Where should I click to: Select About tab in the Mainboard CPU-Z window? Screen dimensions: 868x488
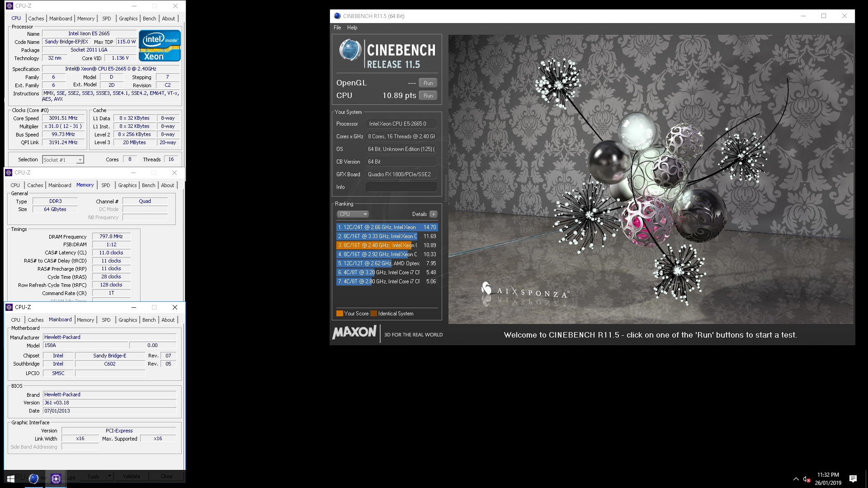168,320
